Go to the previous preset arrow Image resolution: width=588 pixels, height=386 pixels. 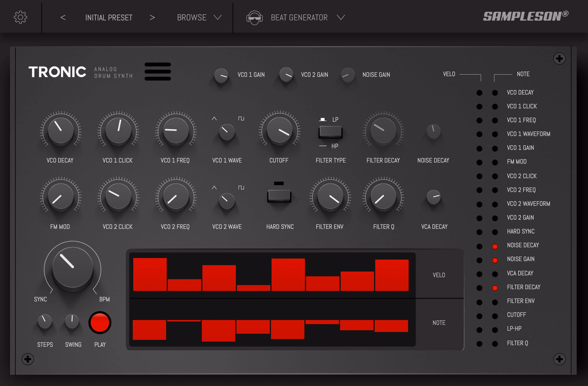tap(63, 17)
